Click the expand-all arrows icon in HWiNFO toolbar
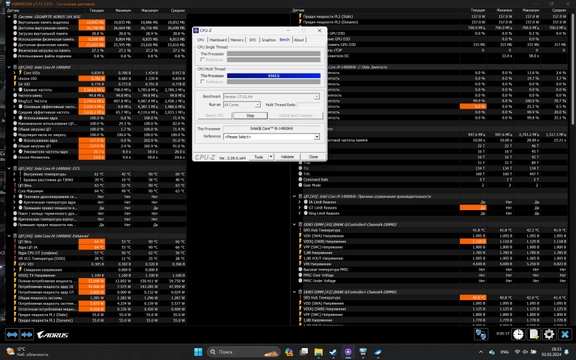 click(12, 335)
